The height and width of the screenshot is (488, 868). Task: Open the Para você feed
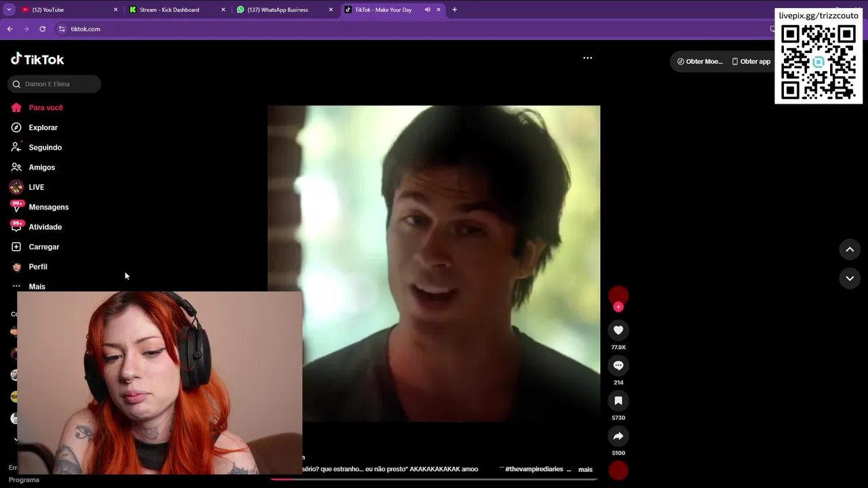click(45, 108)
